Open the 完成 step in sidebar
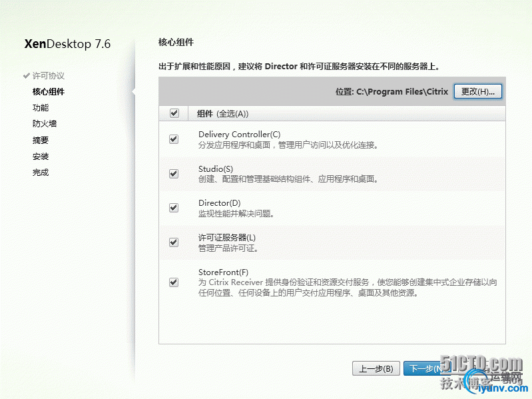 (x=41, y=173)
